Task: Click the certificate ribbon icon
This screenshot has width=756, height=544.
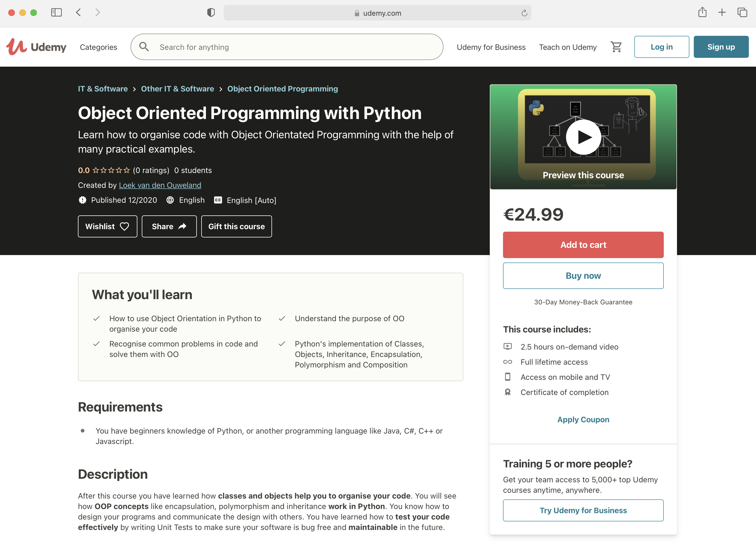Action: (x=507, y=392)
